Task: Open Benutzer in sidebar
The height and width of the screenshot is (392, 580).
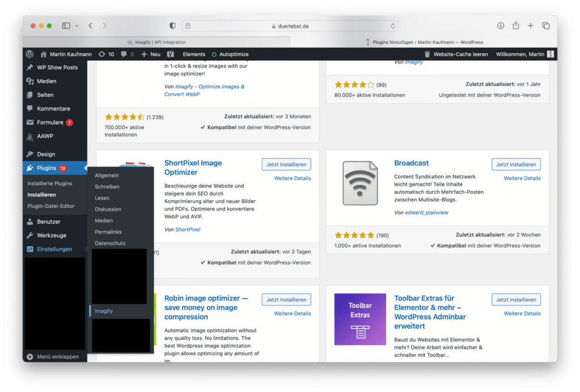Action: pyautogui.click(x=55, y=221)
